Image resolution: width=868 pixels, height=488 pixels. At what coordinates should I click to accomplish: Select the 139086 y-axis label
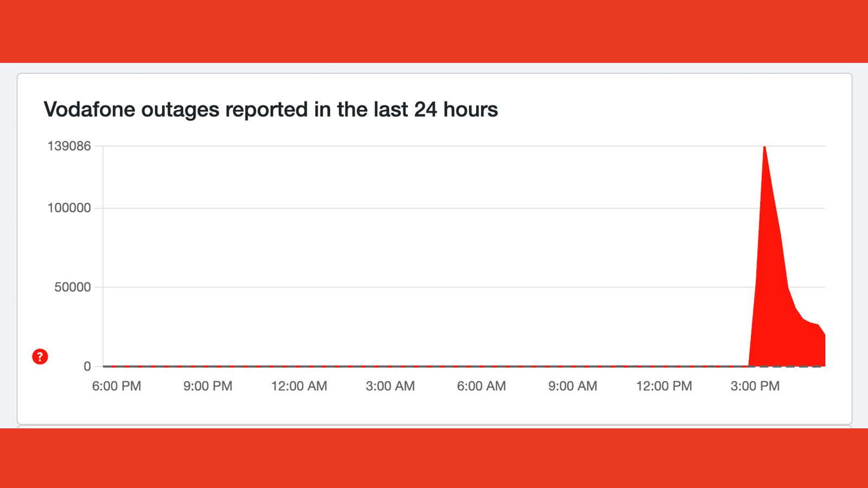coord(69,146)
